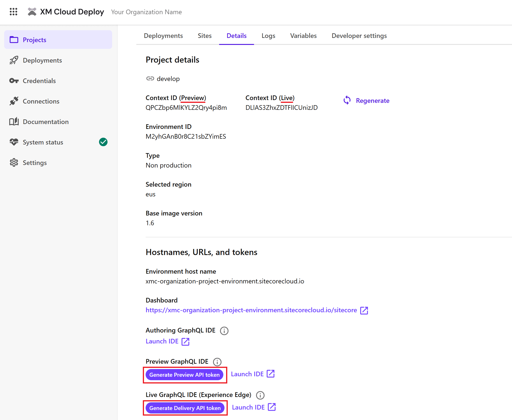This screenshot has width=512, height=420.
Task: Click the info icon beside Live GraphQL IDE
Action: (x=260, y=395)
